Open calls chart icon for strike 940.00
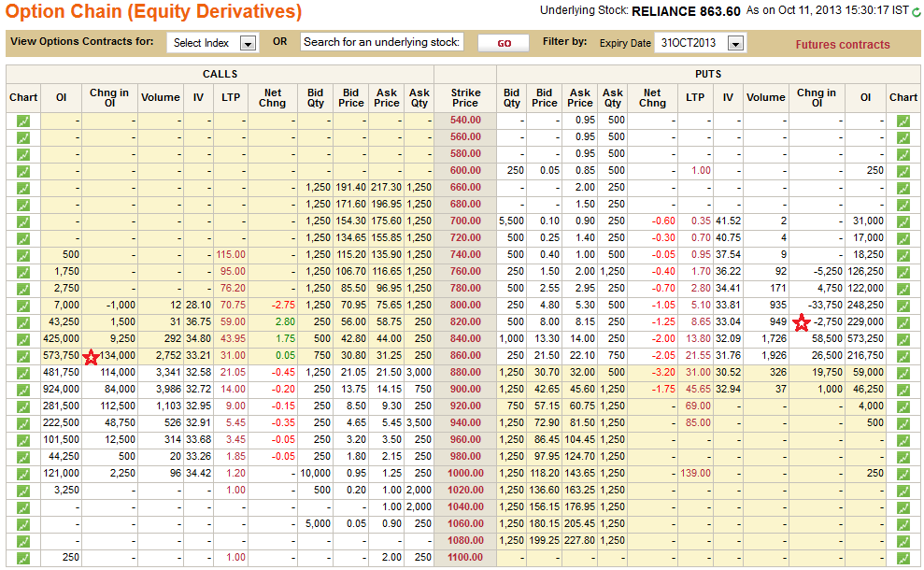The width and height of the screenshot is (924, 570). 23,424
